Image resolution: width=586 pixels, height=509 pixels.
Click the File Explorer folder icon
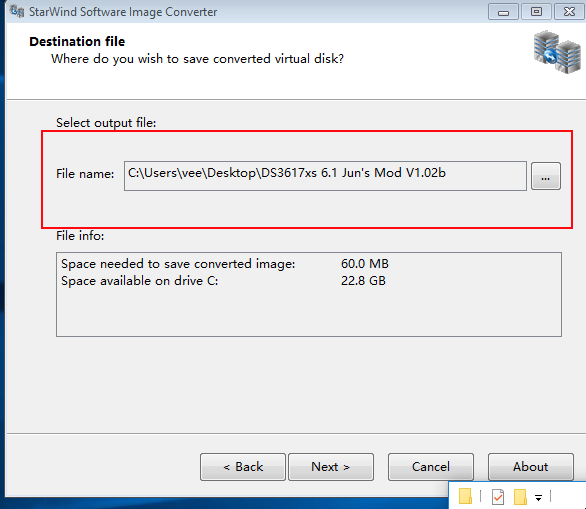465,496
